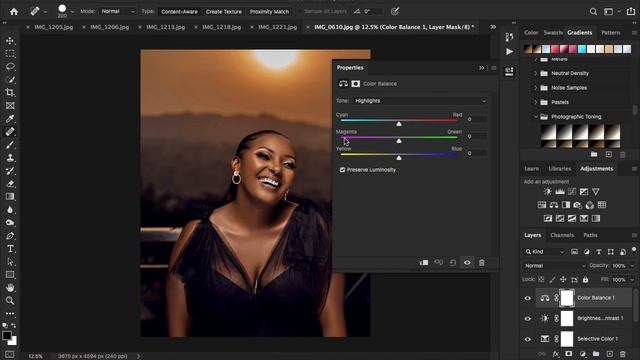Hide the Brightness/Contrast 1 layer
The width and height of the screenshot is (640, 360).
528,318
